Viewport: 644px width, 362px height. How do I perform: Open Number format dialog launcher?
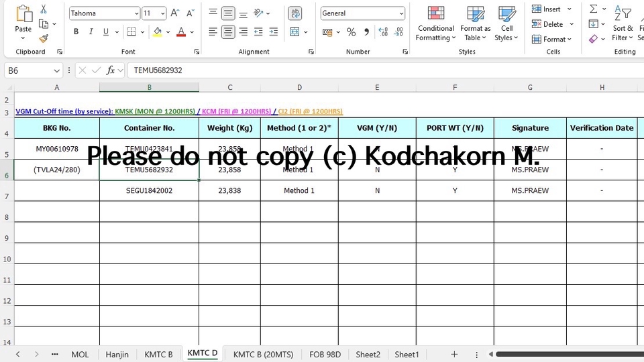(x=405, y=52)
